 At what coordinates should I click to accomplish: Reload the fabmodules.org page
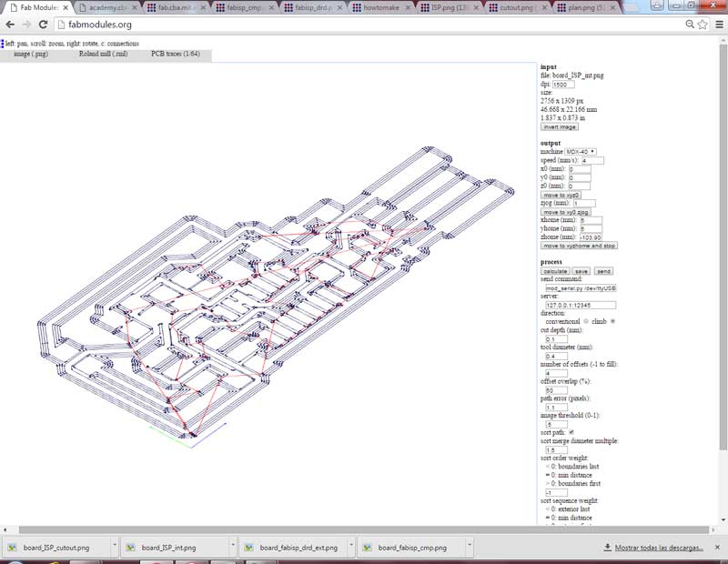coord(43,25)
